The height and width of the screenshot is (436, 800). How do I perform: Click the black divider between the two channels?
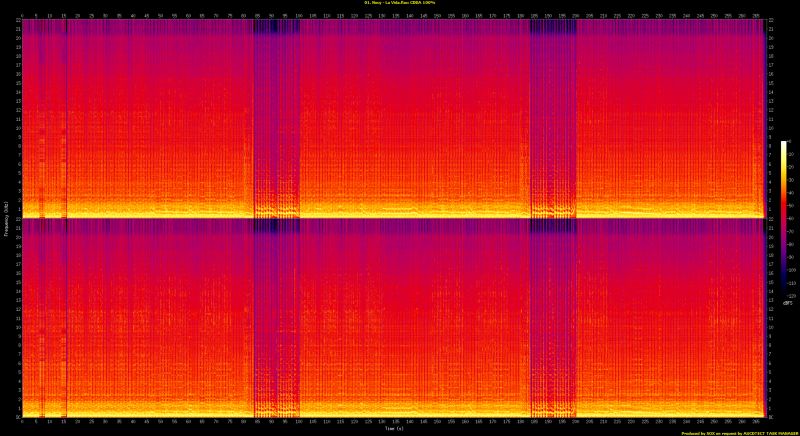pos(400,219)
